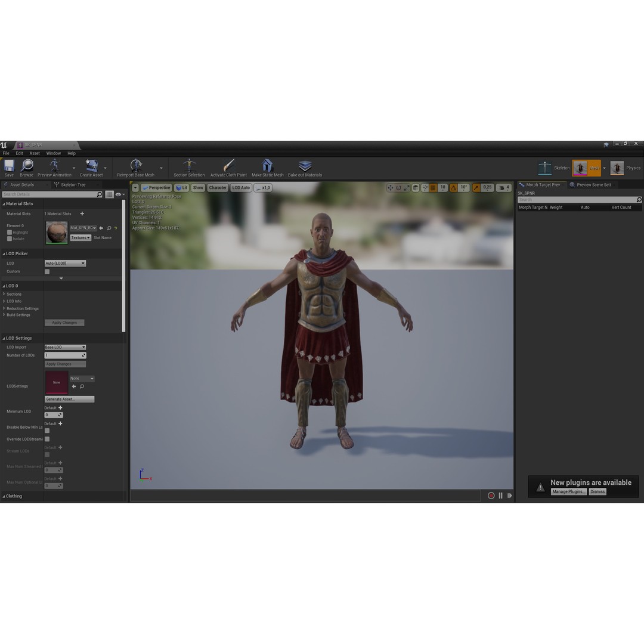644x644 pixels.
Task: Select the rotate gizmo tool in viewport
Action: point(398,188)
